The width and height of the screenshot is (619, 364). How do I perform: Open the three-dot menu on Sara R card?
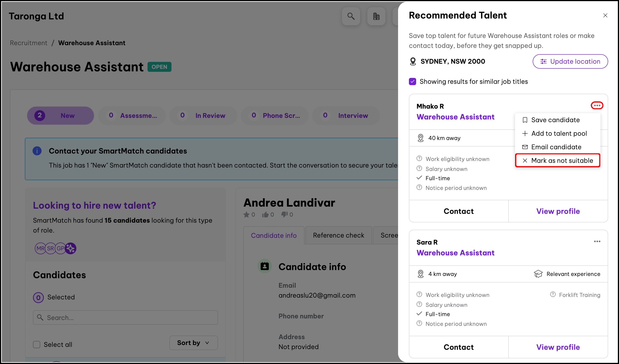coord(597,242)
